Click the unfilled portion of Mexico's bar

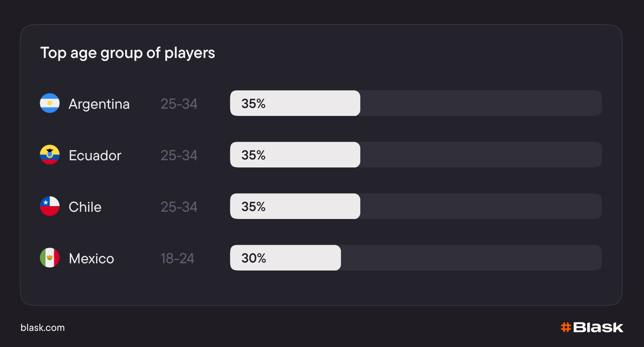pos(471,258)
